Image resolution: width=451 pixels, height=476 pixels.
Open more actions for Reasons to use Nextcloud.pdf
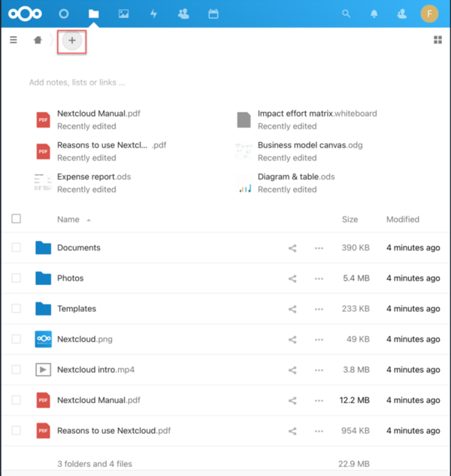pyautogui.click(x=319, y=431)
